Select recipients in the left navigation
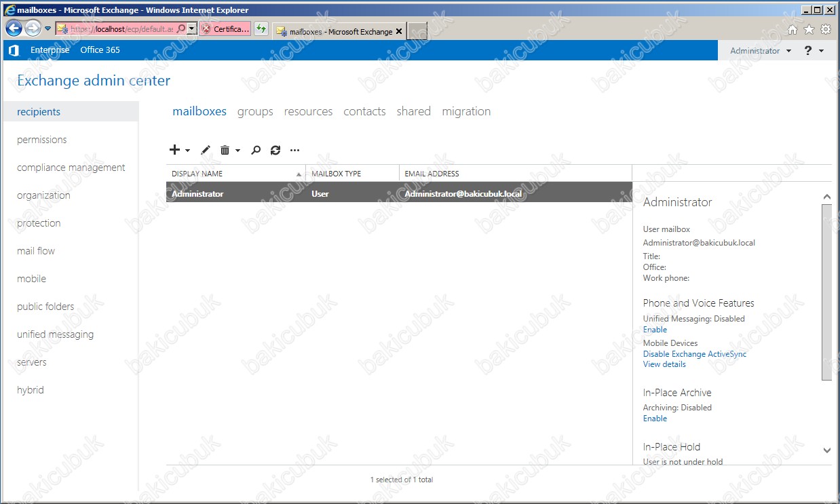This screenshot has height=504, width=840. [71, 112]
